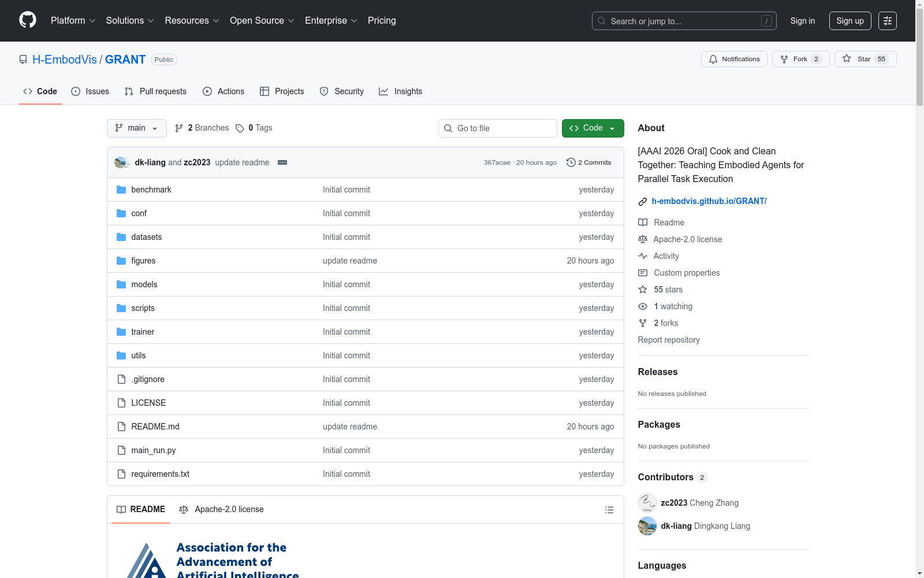
Task: Click the branch icon beside Branches
Action: click(x=179, y=128)
